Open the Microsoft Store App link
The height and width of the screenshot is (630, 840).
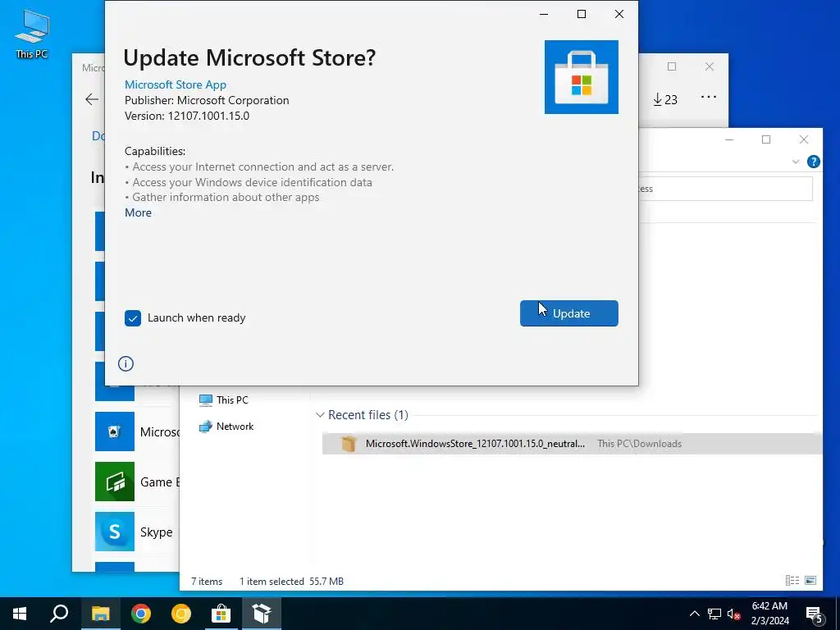(176, 84)
